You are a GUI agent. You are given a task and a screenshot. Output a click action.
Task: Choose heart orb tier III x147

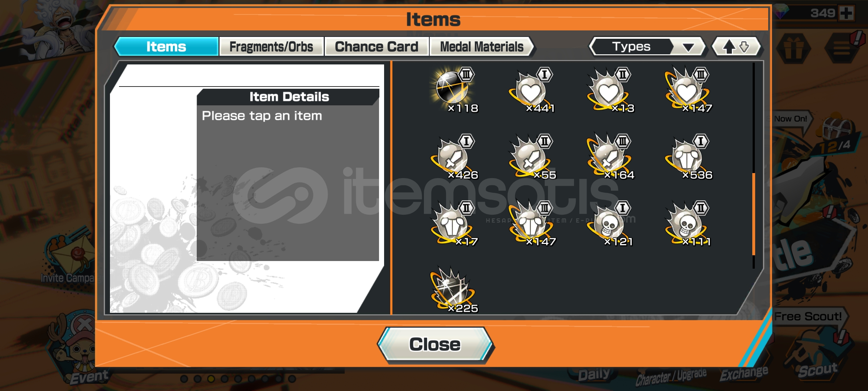pos(688,89)
